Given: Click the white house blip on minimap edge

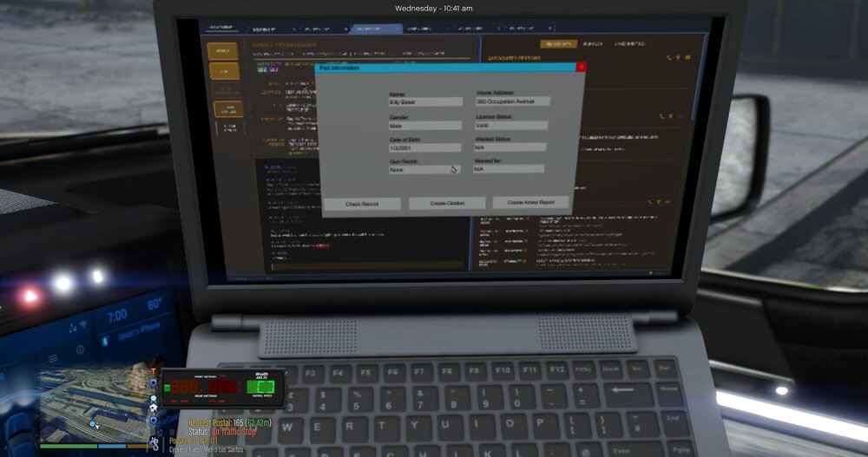Looking at the screenshot, I should coord(154,408).
